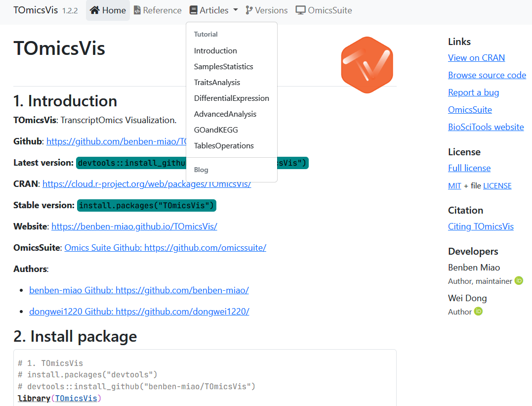Viewport: 532px width, 406px height.
Task: Collapse the Articles dropdown caret
Action: click(x=236, y=10)
